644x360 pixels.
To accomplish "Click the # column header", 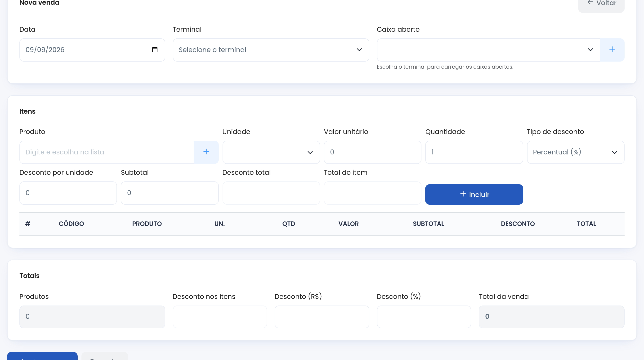I will pos(28,224).
